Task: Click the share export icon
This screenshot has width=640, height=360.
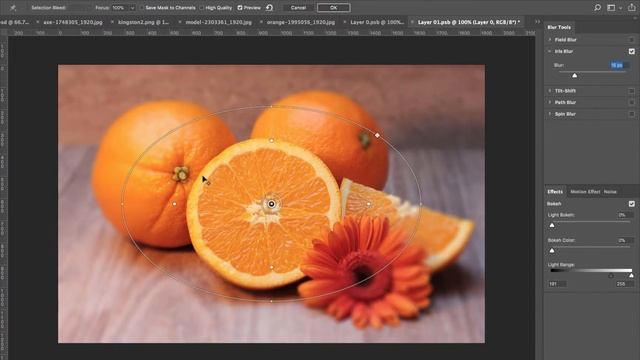Action: click(x=631, y=7)
